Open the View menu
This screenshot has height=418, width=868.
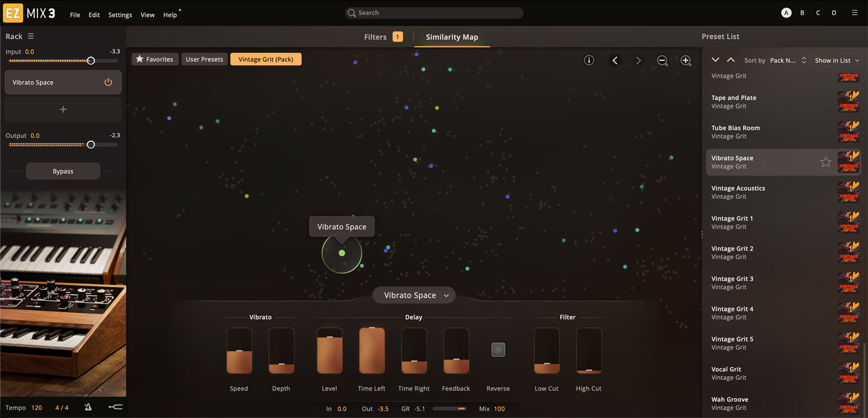[x=148, y=15]
